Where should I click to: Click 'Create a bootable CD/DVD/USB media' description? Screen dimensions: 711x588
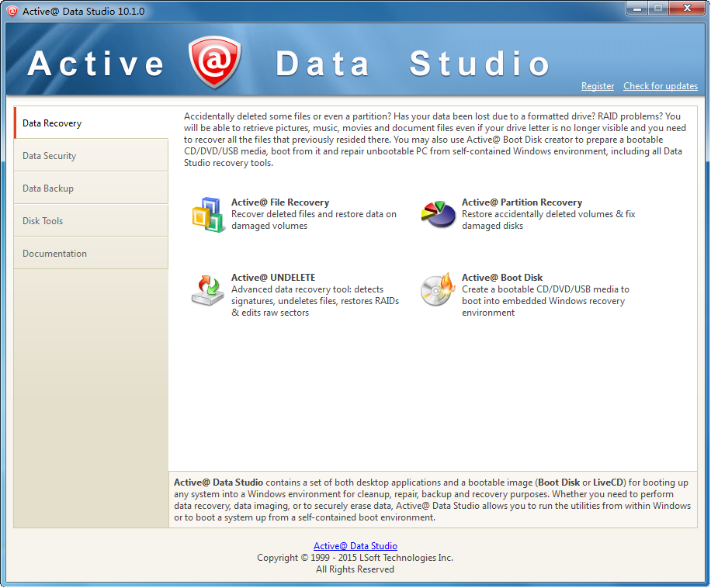pos(546,301)
